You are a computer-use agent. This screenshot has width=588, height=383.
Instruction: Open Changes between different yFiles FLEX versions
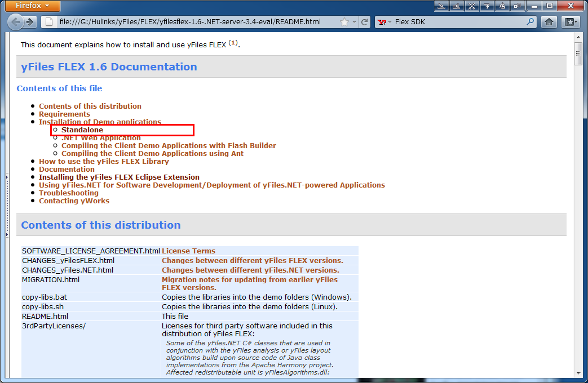253,260
